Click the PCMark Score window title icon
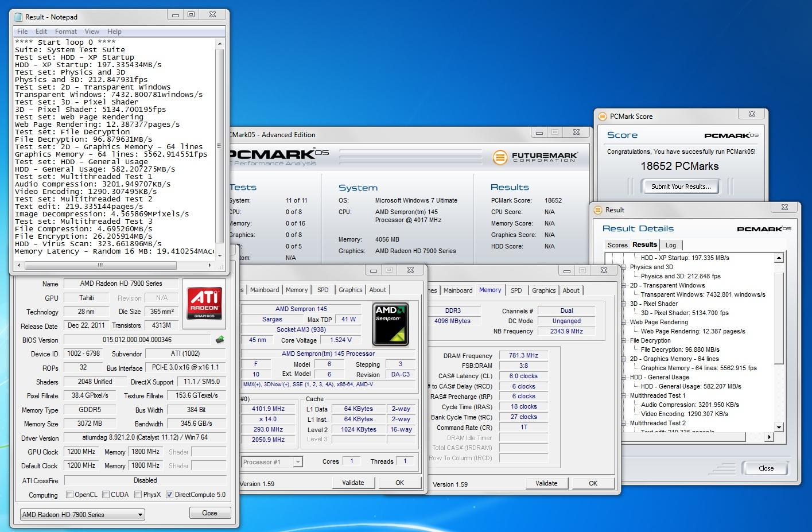 point(602,116)
